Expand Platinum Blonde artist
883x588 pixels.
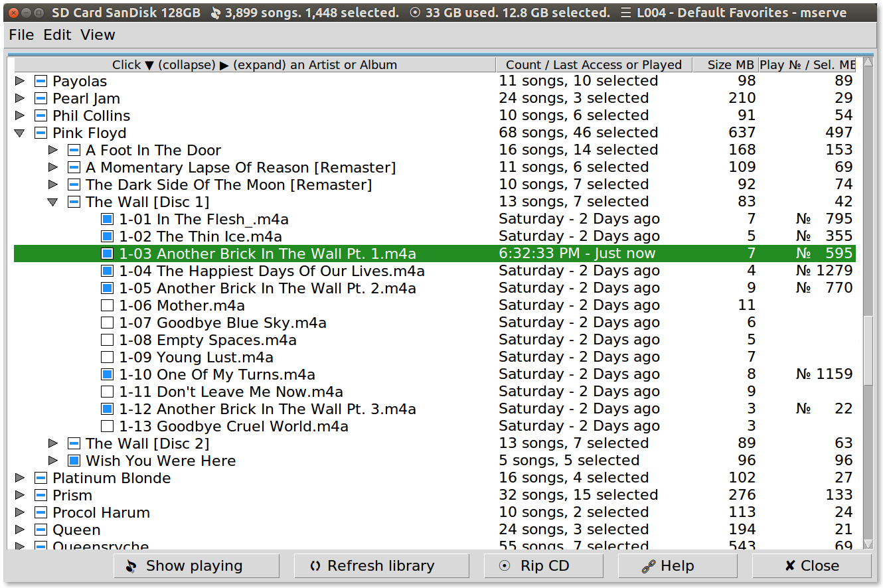(20, 478)
